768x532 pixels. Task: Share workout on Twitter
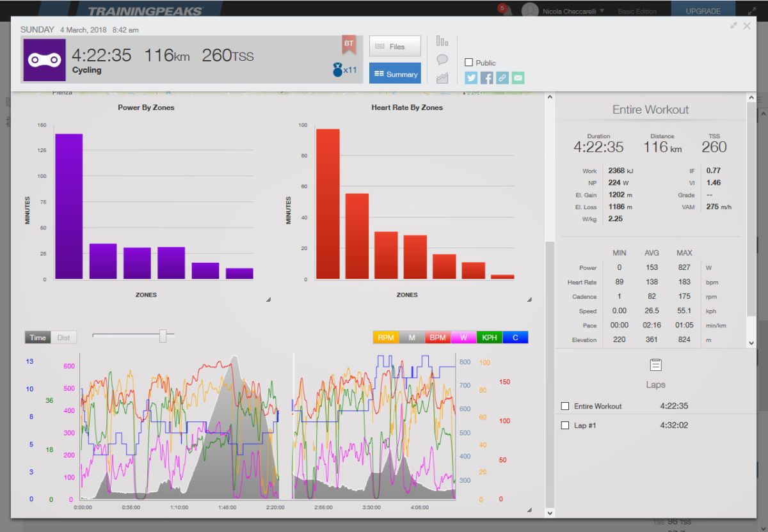pyautogui.click(x=471, y=78)
